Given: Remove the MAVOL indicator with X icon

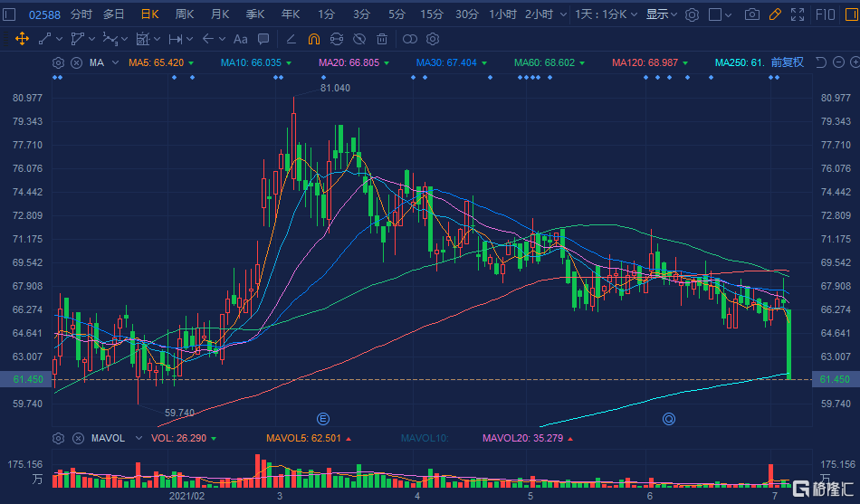Looking at the screenshot, I should [76, 438].
